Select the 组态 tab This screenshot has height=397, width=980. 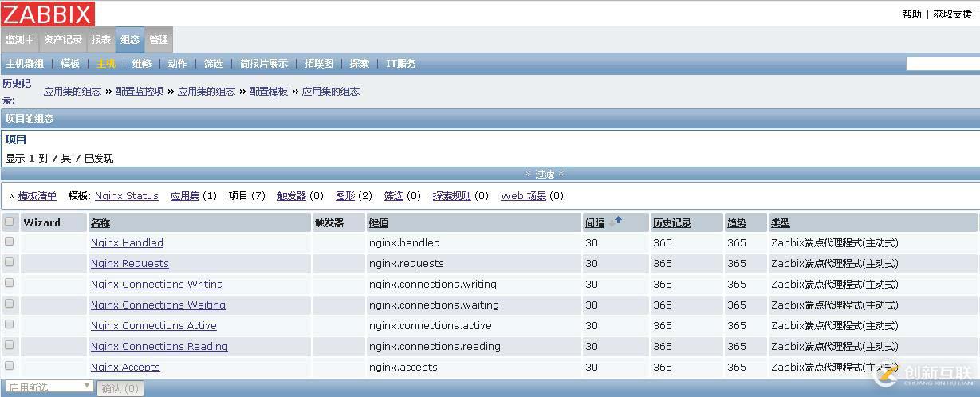(x=130, y=40)
